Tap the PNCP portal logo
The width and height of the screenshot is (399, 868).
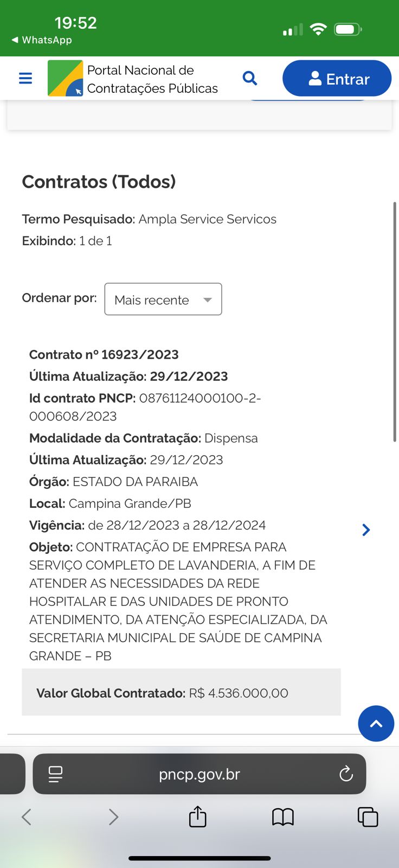click(x=65, y=79)
